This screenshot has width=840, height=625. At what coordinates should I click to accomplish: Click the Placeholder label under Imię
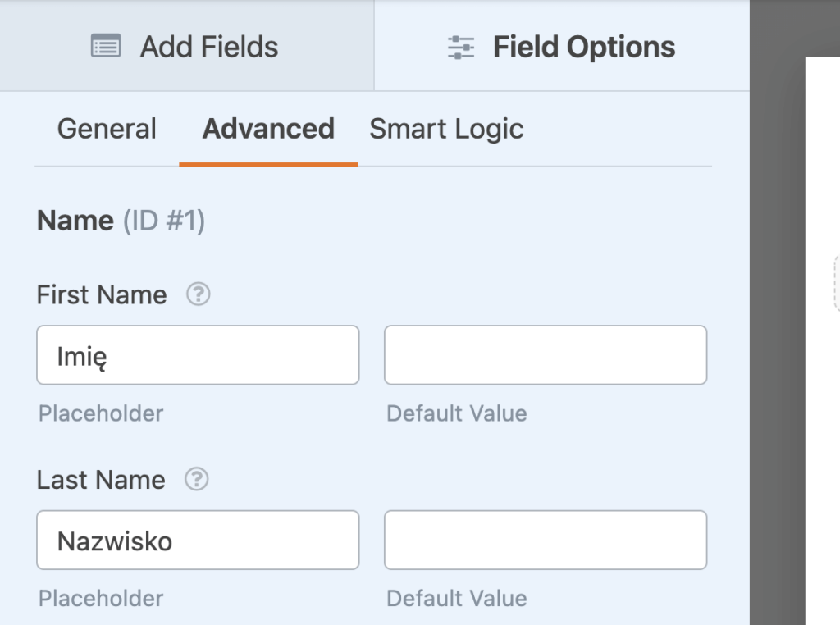(x=100, y=414)
